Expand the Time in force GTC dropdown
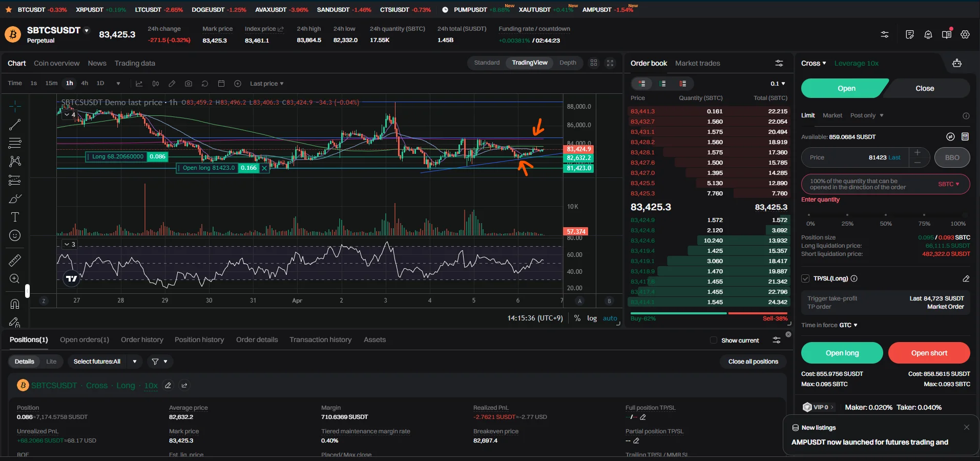980x461 pixels. (x=848, y=325)
